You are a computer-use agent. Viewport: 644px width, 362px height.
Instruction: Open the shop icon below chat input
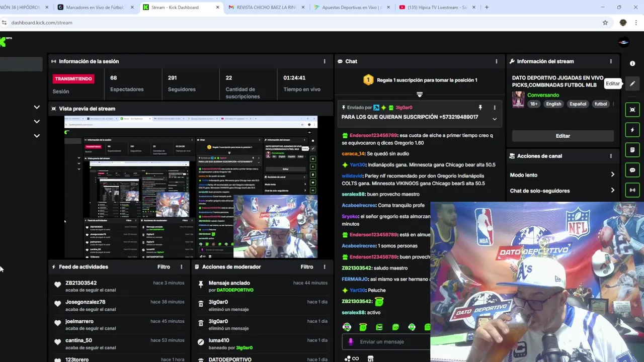tap(370, 358)
